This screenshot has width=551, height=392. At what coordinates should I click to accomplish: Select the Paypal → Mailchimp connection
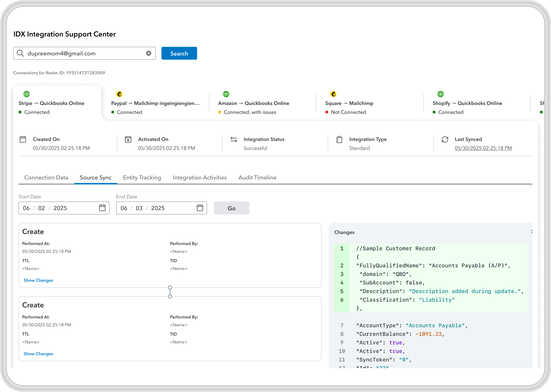(x=155, y=103)
